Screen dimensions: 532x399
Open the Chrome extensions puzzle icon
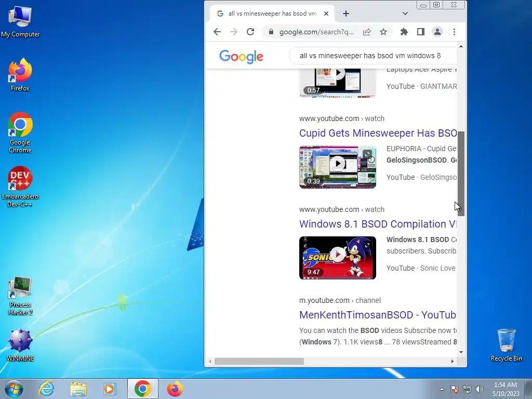(404, 32)
